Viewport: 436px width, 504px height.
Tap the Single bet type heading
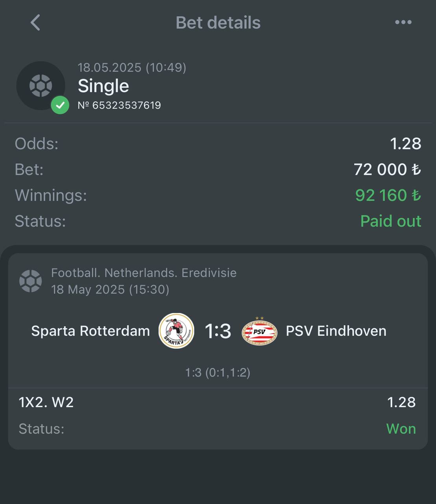[103, 86]
